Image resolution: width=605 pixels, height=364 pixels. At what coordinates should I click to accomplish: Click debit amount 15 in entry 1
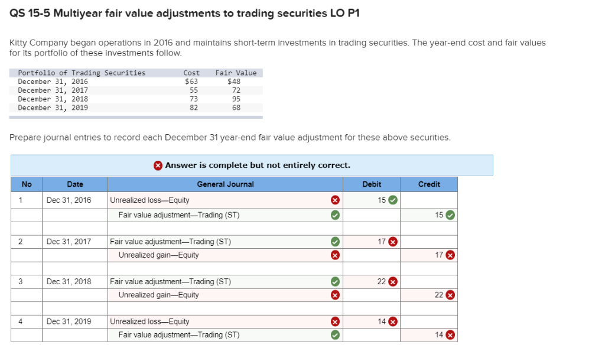point(382,200)
